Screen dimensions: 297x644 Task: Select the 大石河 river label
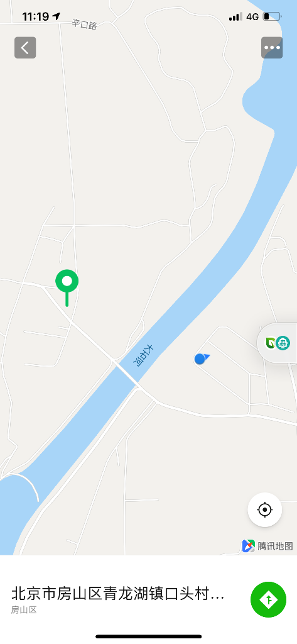click(x=144, y=355)
